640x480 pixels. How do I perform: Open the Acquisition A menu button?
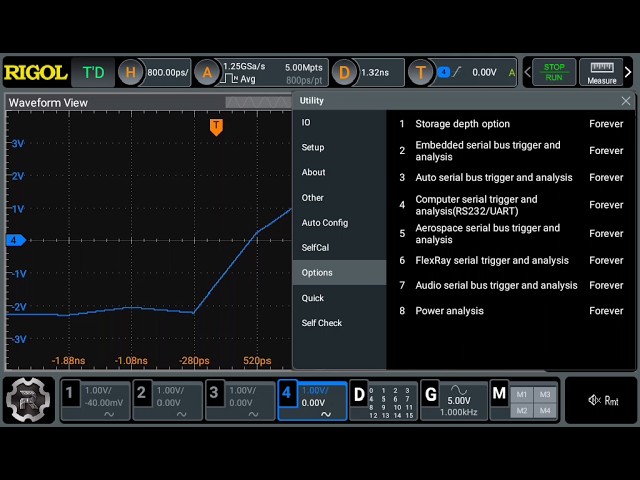click(x=207, y=73)
